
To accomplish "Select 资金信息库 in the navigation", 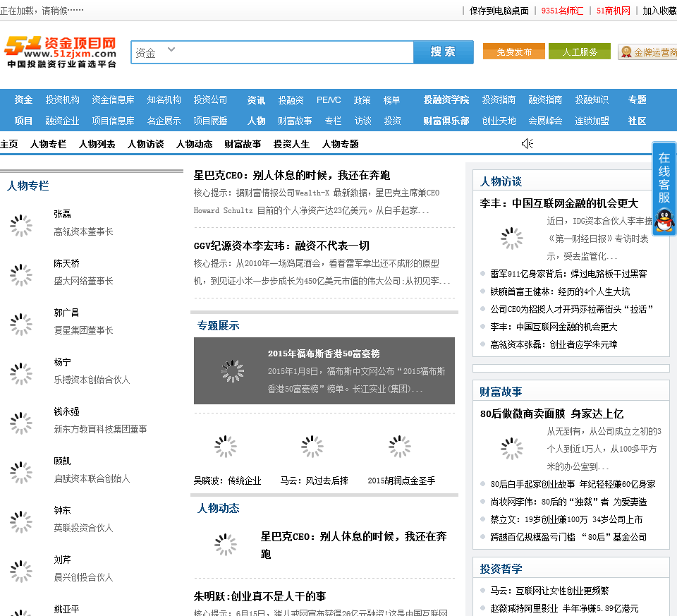I will 113,99.
